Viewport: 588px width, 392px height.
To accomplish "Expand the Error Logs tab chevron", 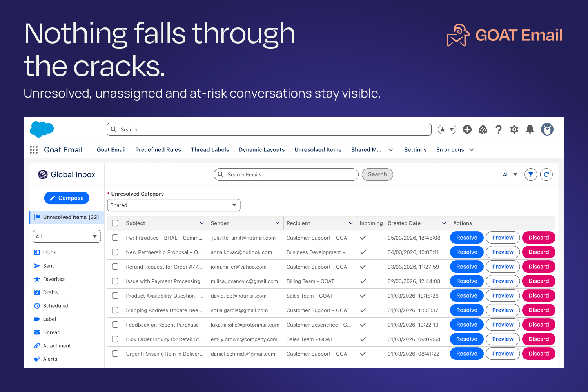I will (472, 150).
